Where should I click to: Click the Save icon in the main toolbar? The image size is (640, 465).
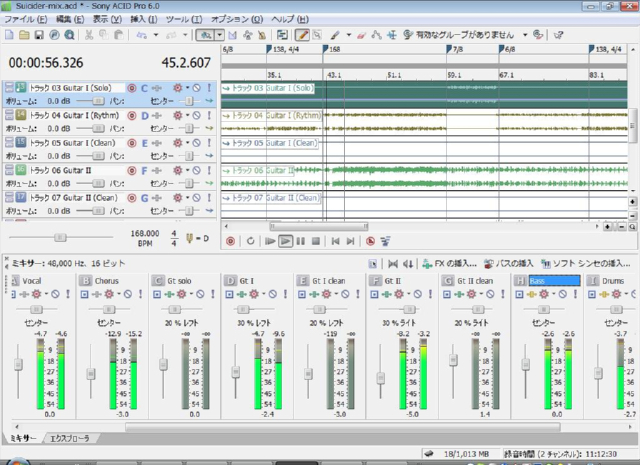pos(38,35)
